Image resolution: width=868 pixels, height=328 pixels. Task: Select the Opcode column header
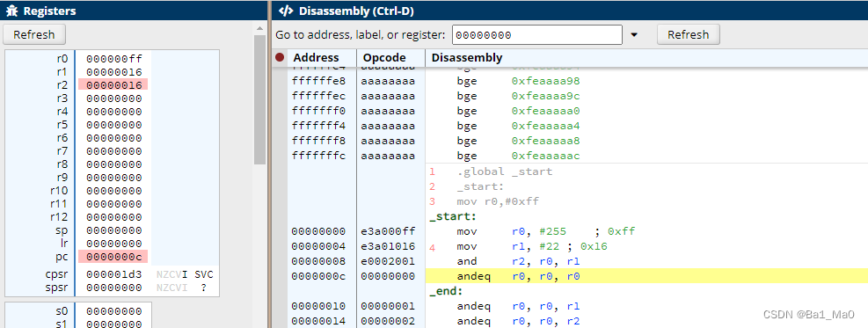pos(384,57)
